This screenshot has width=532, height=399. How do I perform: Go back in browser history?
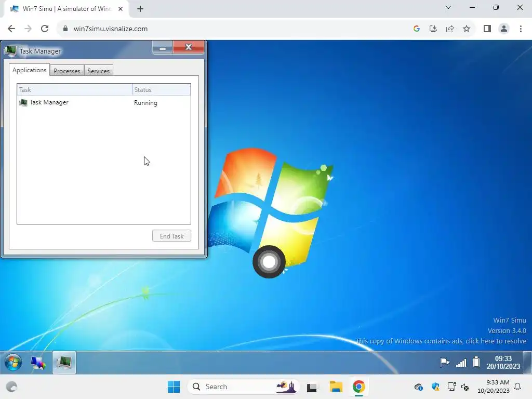pyautogui.click(x=11, y=29)
